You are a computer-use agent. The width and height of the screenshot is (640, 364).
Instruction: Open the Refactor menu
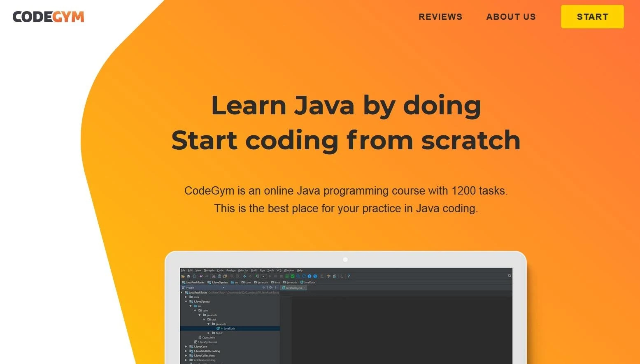coord(243,270)
